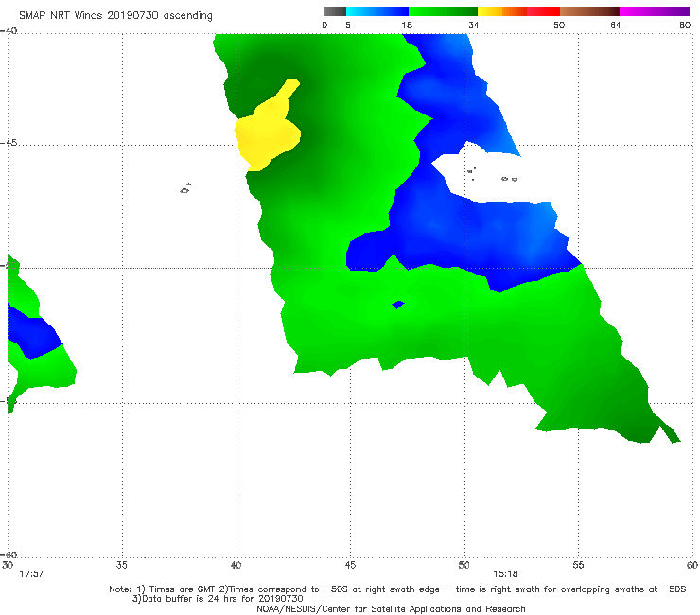
Task: Select the yellow-orange colorbar segment
Action: (x=502, y=11)
